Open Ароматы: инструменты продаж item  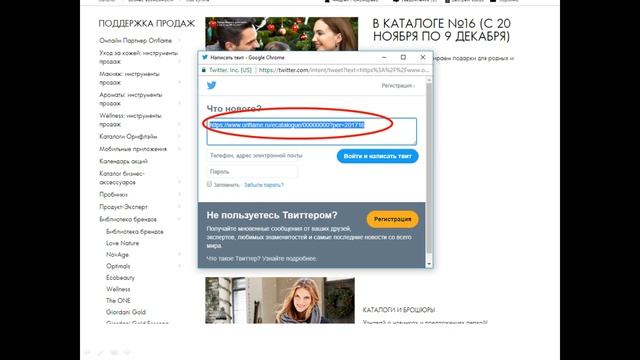[131, 99]
